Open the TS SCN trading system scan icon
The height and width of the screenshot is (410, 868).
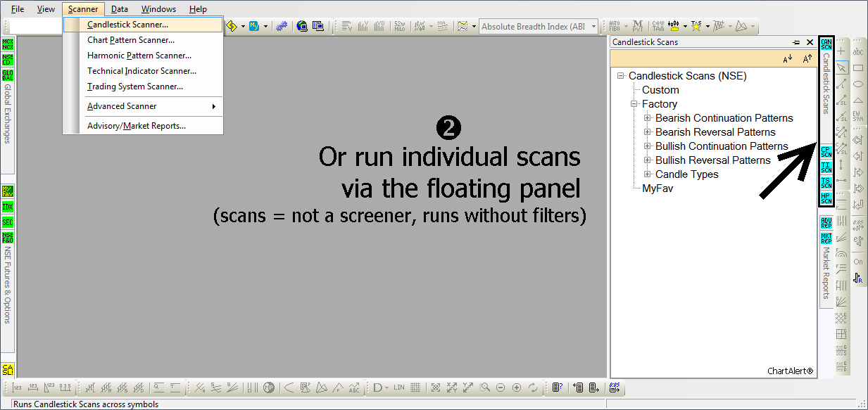point(826,182)
